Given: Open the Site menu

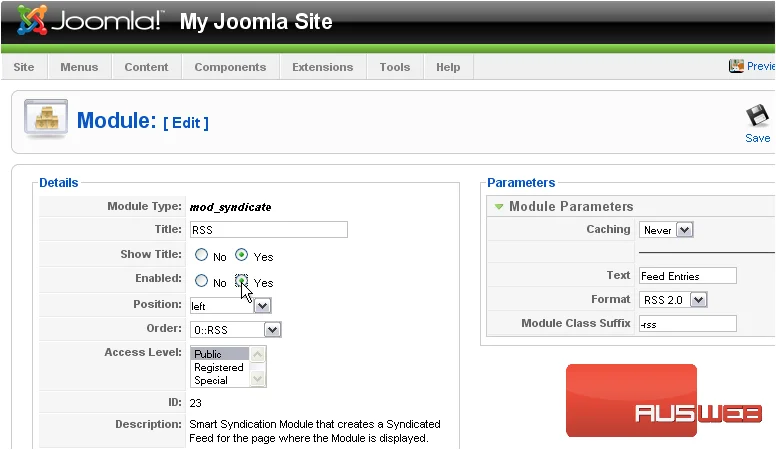Looking at the screenshot, I should pos(24,67).
